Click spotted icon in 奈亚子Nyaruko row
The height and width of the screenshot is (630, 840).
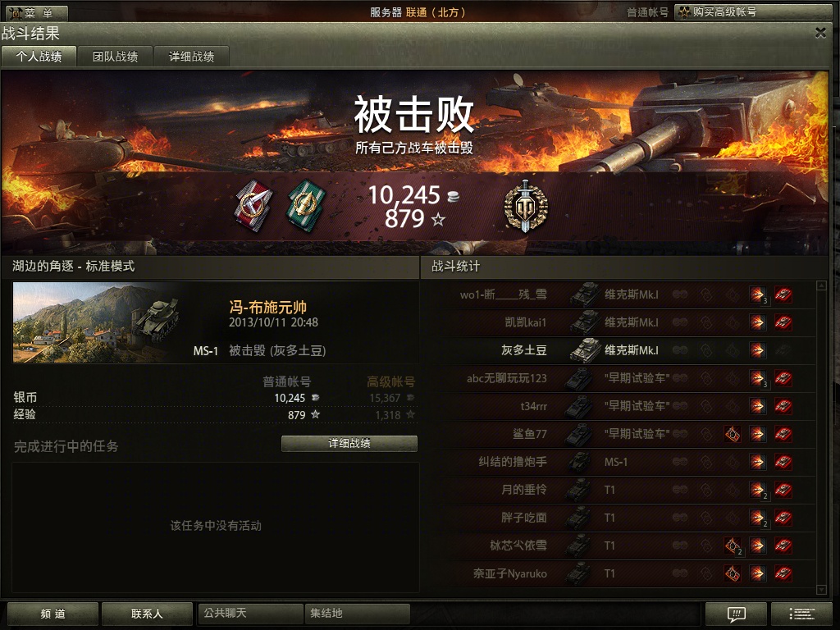(732, 573)
